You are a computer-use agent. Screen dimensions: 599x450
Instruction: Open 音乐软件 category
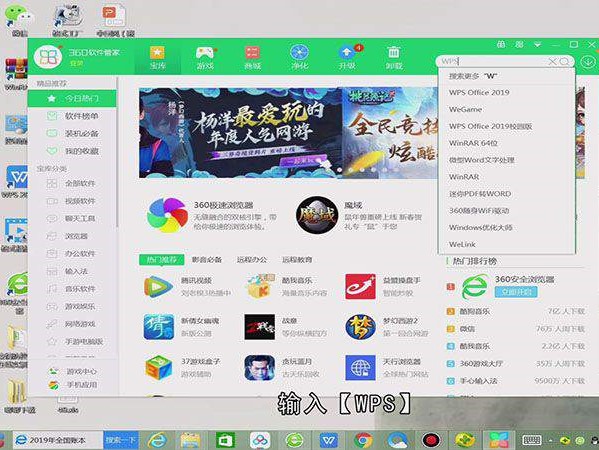coord(72,289)
